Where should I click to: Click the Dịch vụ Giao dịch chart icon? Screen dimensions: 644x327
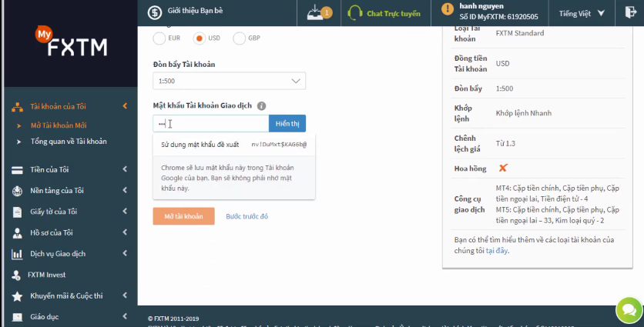[17, 254]
